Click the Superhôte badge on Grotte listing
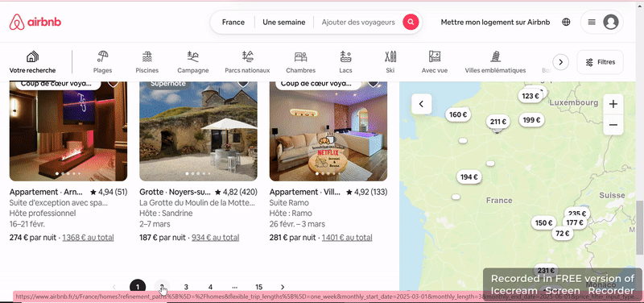The height and width of the screenshot is (303, 644). tap(168, 85)
